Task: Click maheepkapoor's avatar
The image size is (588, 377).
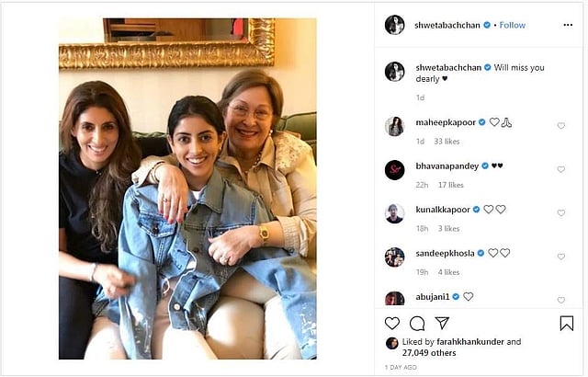Action: point(394,126)
